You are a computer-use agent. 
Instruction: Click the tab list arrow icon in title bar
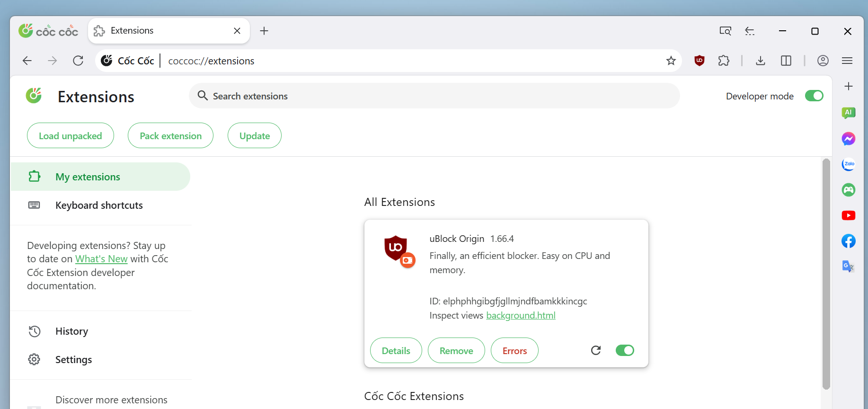pos(750,31)
